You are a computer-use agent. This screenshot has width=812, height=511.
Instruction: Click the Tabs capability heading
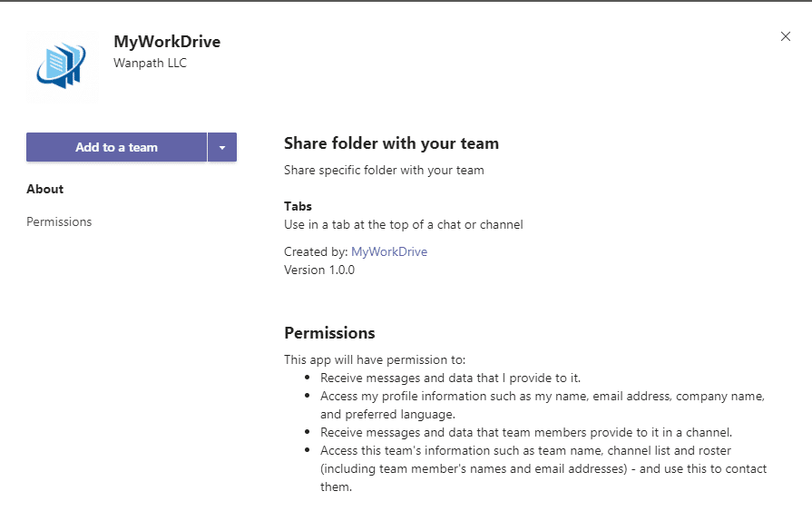tap(298, 206)
